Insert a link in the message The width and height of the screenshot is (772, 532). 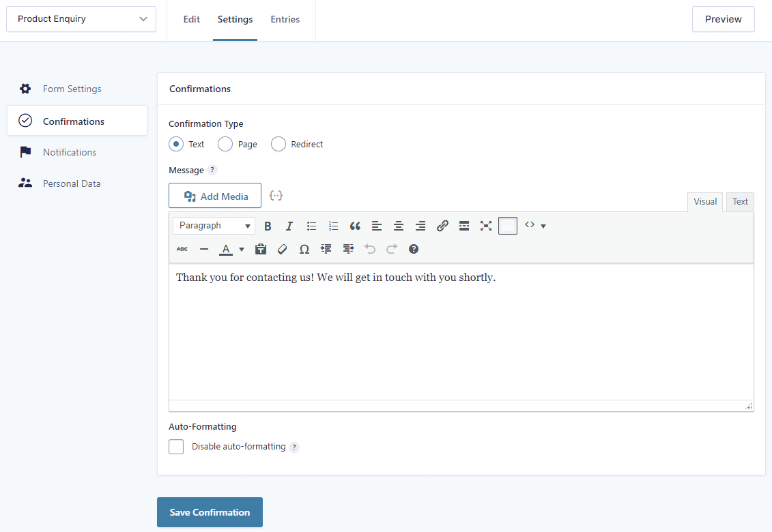click(442, 225)
